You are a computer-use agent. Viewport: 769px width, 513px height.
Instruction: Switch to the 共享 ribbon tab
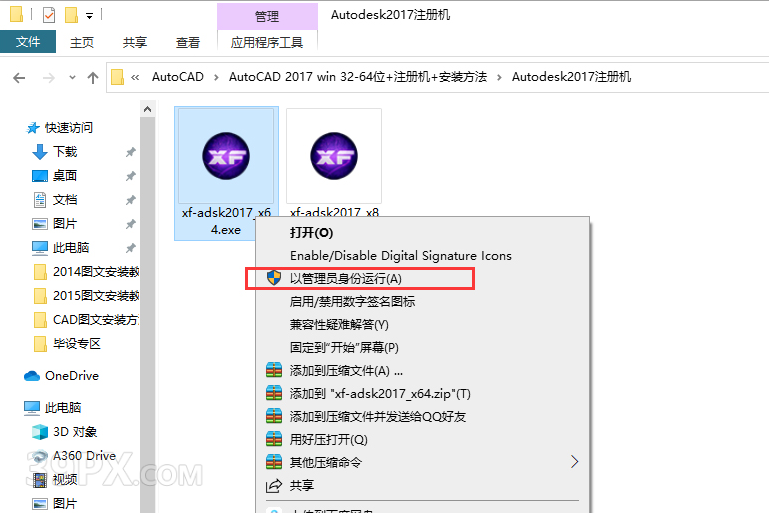tap(135, 43)
